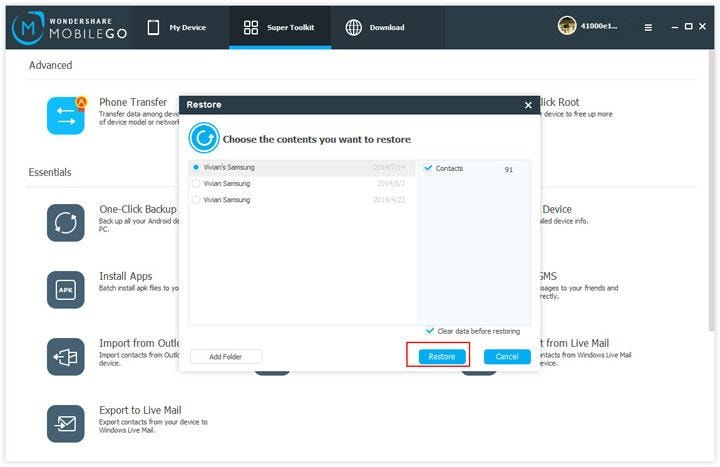Image resolution: width=720 pixels, height=467 pixels.
Task: Click the account name 41000e1...
Action: coord(599,26)
